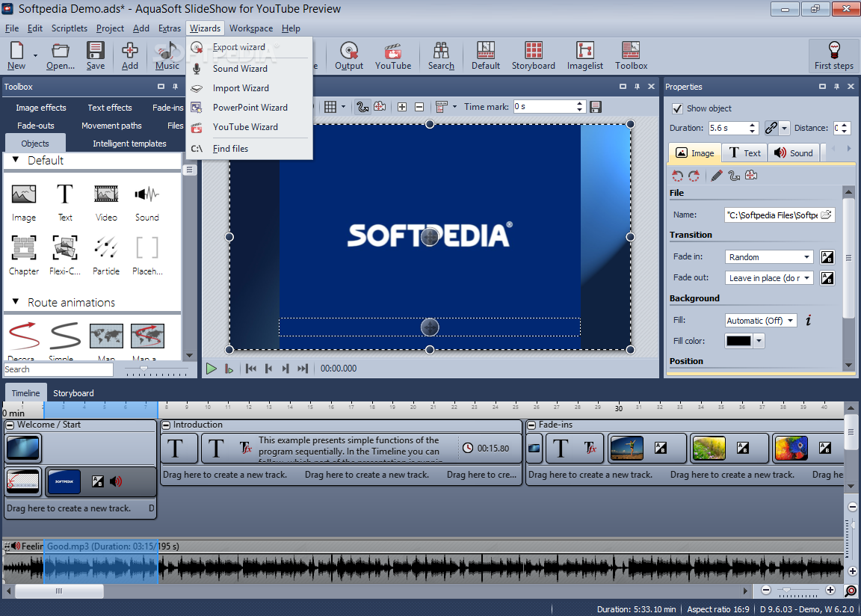Open the Fade in dropdown showing Random
This screenshot has height=616, width=861.
(769, 257)
